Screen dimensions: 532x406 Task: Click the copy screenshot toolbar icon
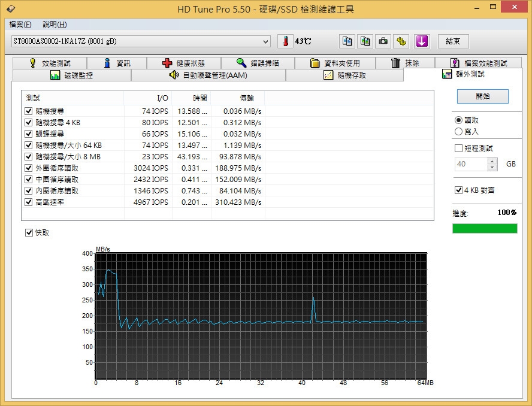click(365, 41)
